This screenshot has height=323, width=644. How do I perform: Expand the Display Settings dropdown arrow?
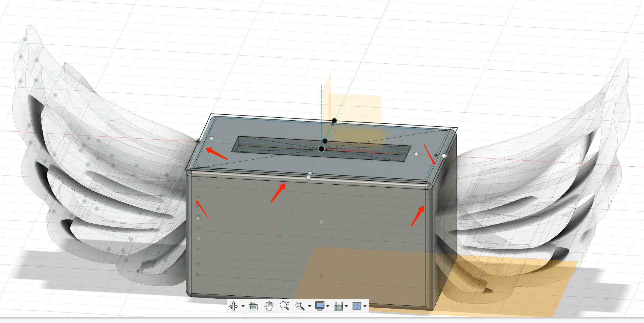pyautogui.click(x=328, y=306)
